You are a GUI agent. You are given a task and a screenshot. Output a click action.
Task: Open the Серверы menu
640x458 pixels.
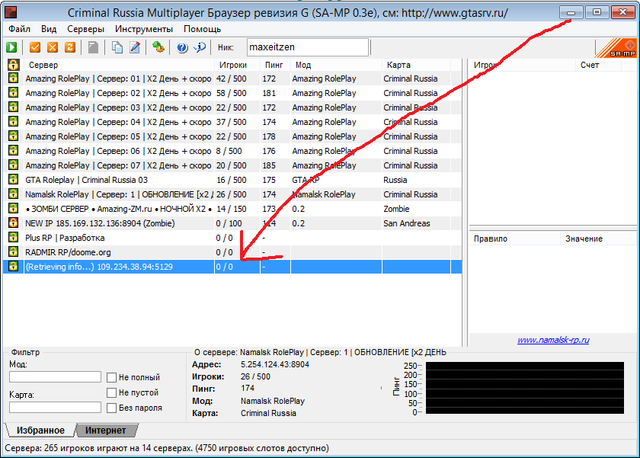pyautogui.click(x=86, y=29)
